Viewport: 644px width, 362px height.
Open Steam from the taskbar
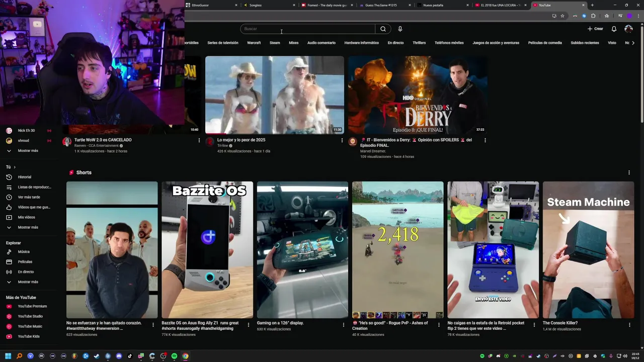pyautogui.click(x=97, y=356)
